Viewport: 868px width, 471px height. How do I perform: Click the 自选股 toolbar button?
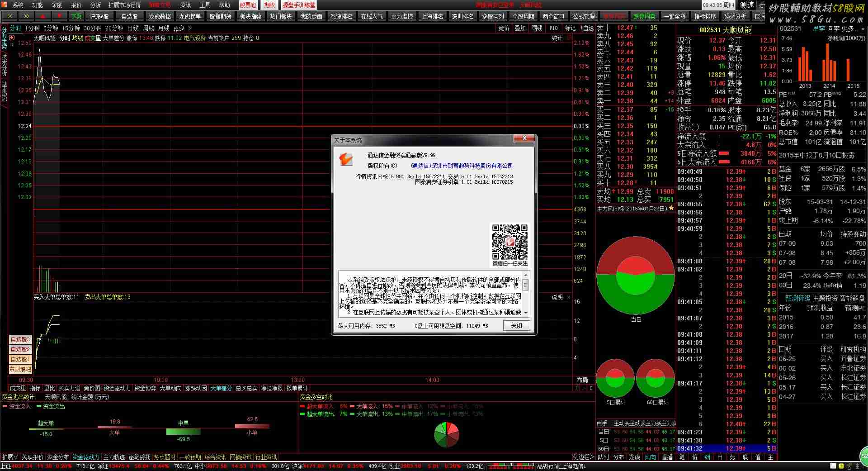(x=129, y=16)
